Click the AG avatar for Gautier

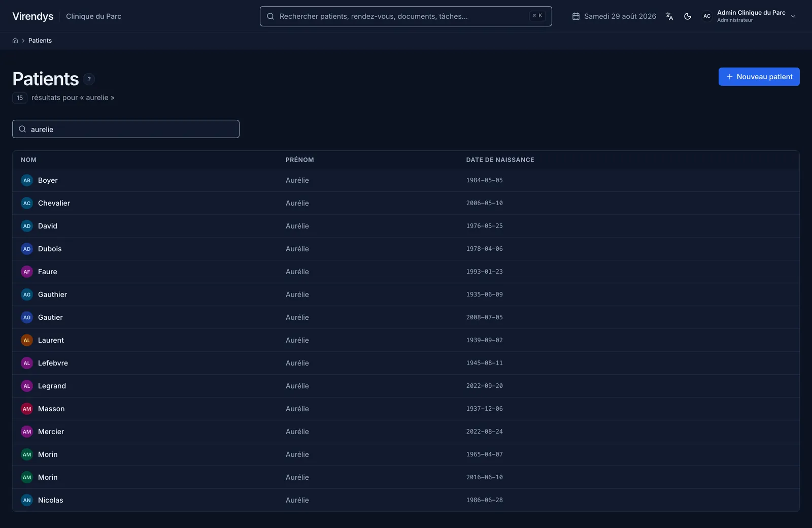(x=27, y=317)
